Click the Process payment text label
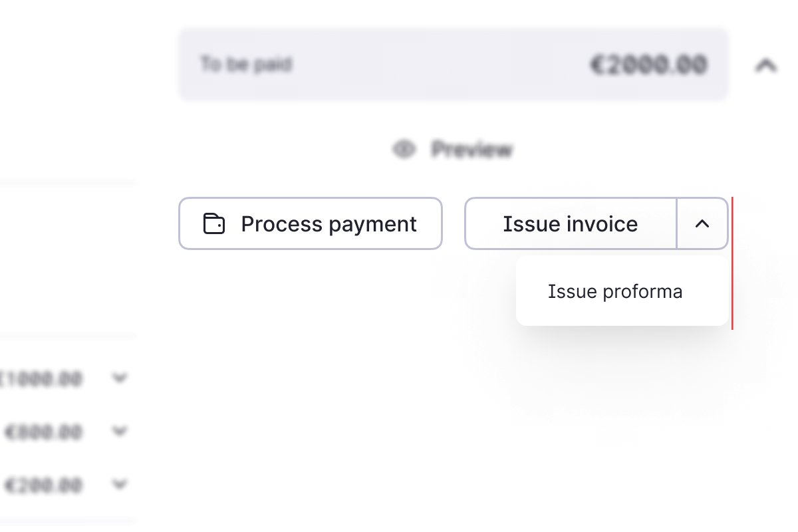 [329, 224]
